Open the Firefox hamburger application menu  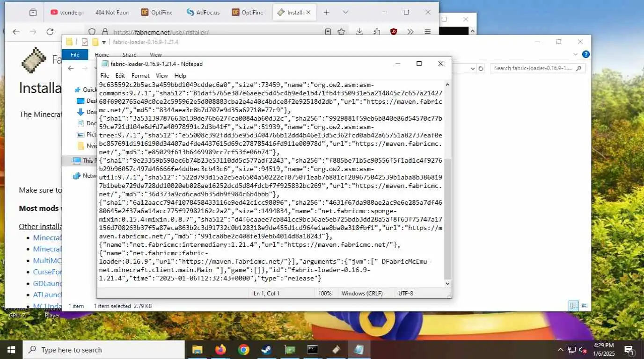(427, 32)
